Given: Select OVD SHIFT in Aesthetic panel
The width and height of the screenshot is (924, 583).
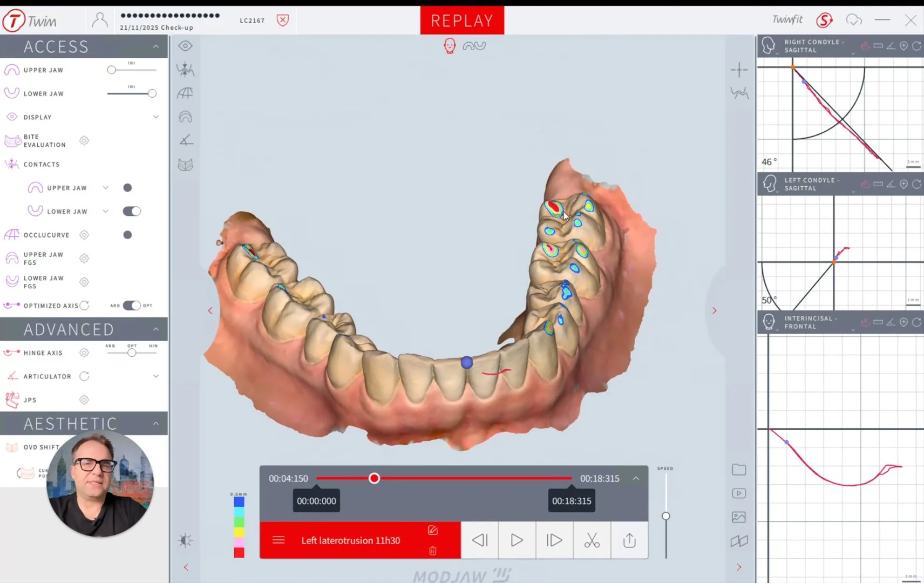Looking at the screenshot, I should pos(42,447).
